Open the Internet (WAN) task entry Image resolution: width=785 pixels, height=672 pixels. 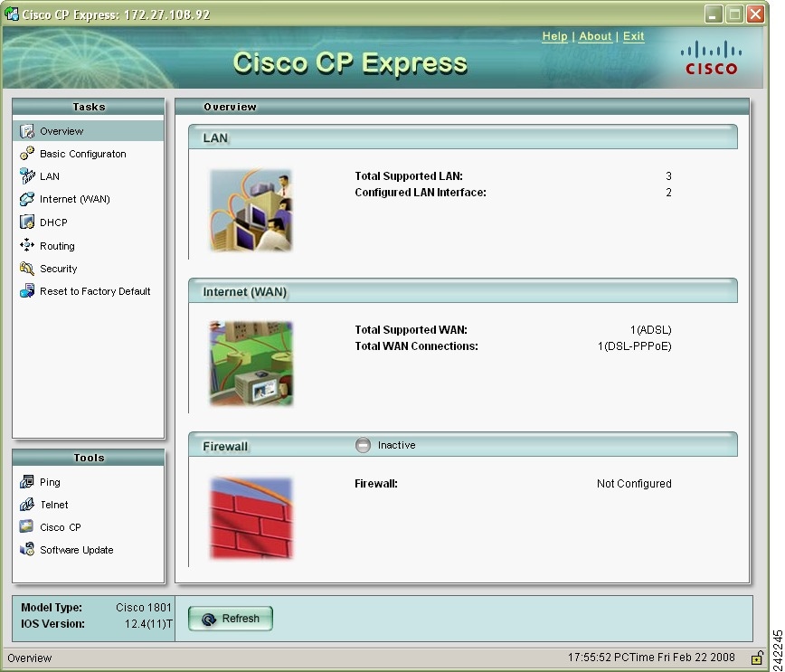75,199
